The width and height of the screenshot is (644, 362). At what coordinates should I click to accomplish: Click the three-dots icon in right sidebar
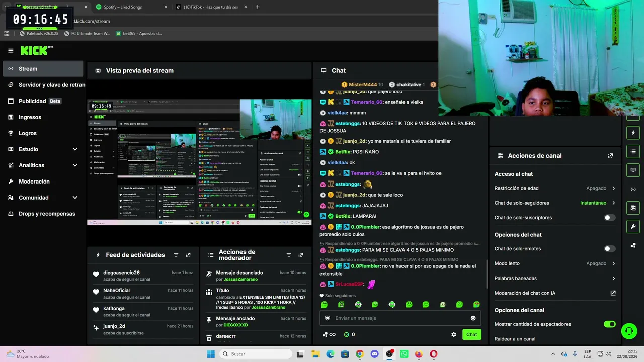(x=633, y=245)
